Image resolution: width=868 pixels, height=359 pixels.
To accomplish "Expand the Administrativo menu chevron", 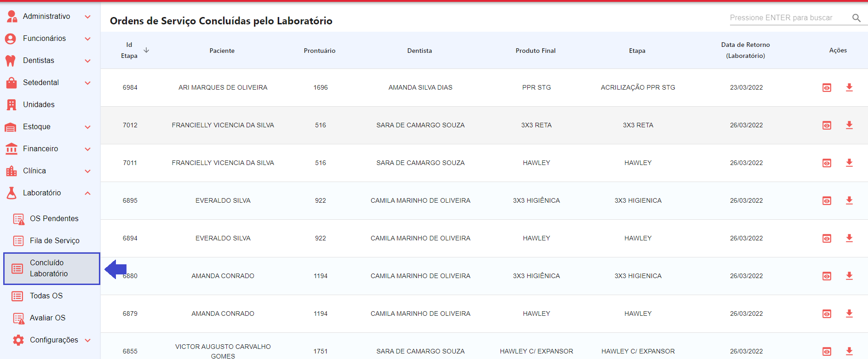I will point(87,17).
